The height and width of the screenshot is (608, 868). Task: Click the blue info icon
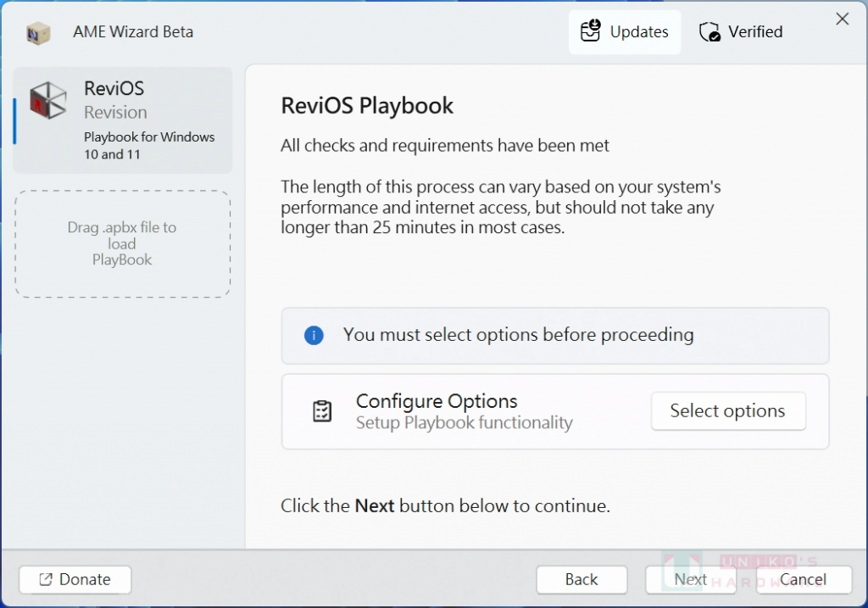[x=314, y=335]
